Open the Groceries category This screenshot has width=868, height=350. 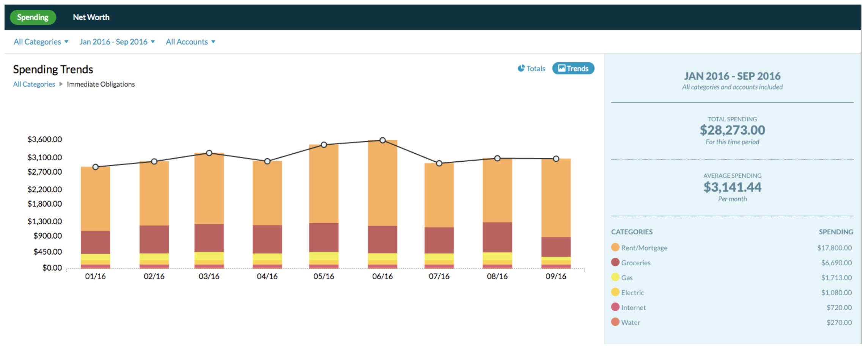(x=636, y=263)
